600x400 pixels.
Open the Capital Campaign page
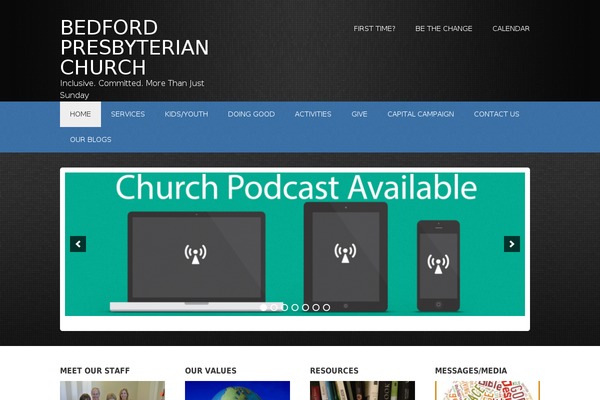(421, 114)
